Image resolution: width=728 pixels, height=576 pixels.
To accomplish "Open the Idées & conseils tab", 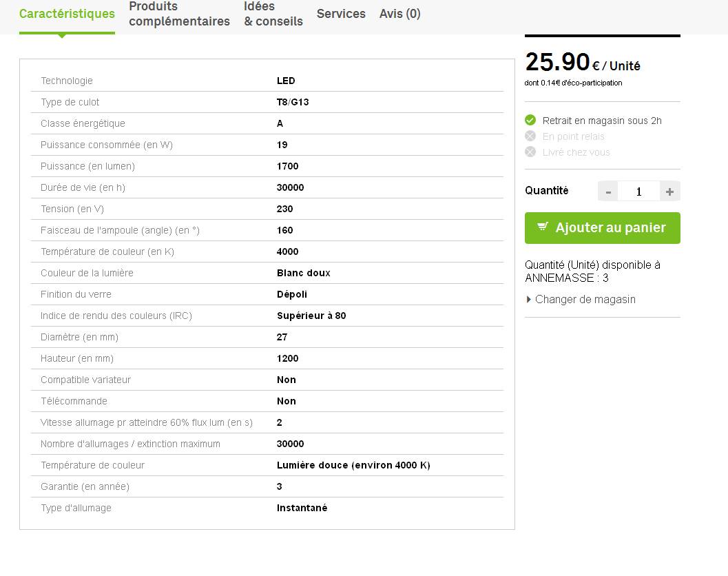I will (273, 14).
